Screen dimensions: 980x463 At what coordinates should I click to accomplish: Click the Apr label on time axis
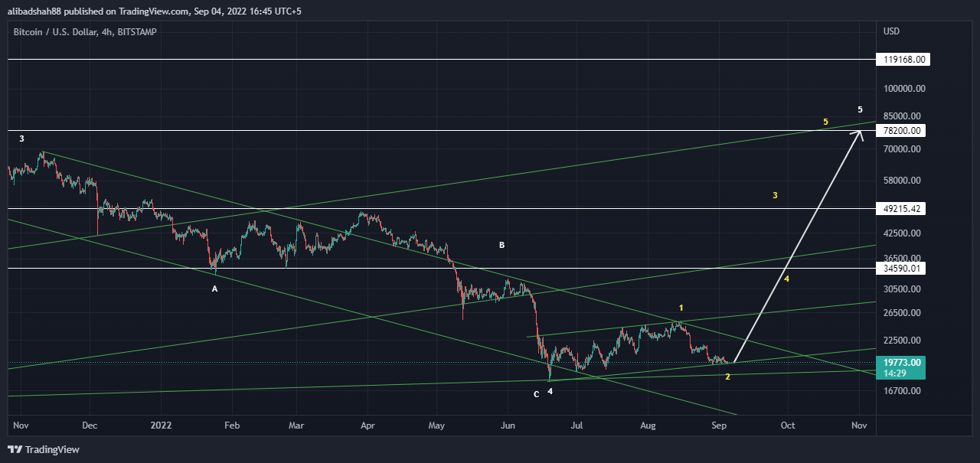(368, 425)
